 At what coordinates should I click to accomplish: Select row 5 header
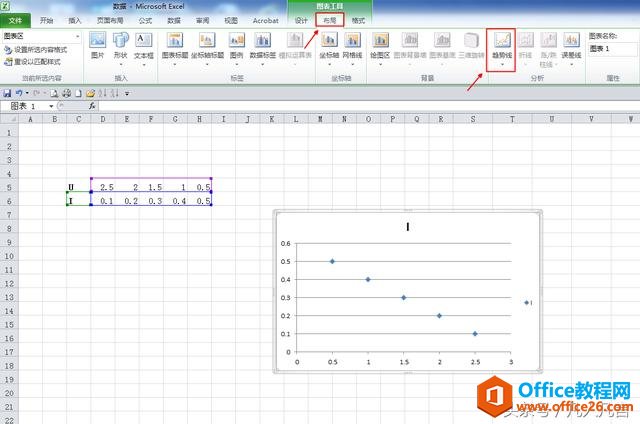(x=9, y=187)
